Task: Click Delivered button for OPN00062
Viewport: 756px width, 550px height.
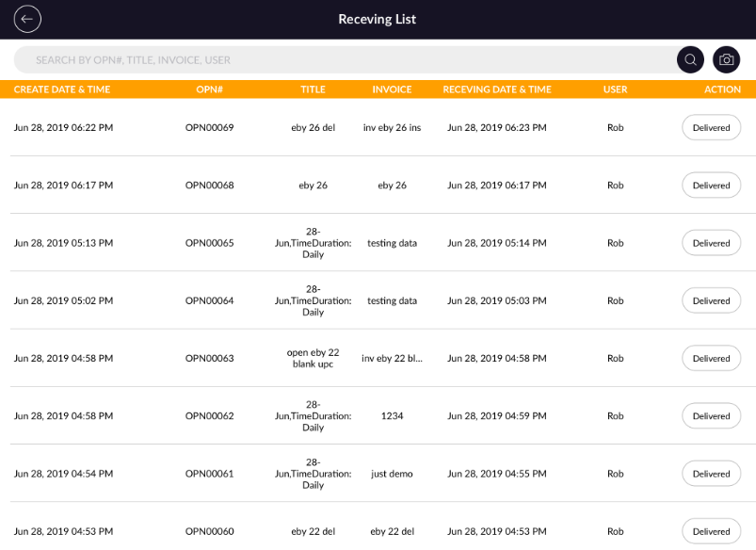Action: (711, 416)
